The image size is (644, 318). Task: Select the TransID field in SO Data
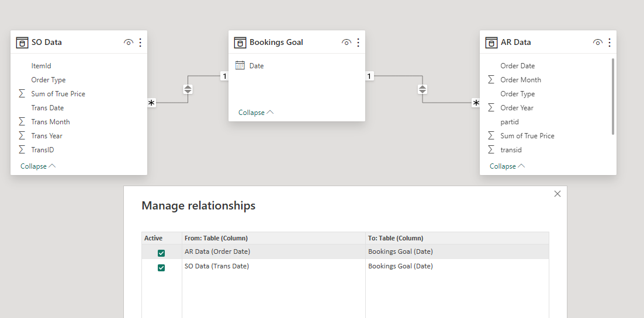point(43,149)
